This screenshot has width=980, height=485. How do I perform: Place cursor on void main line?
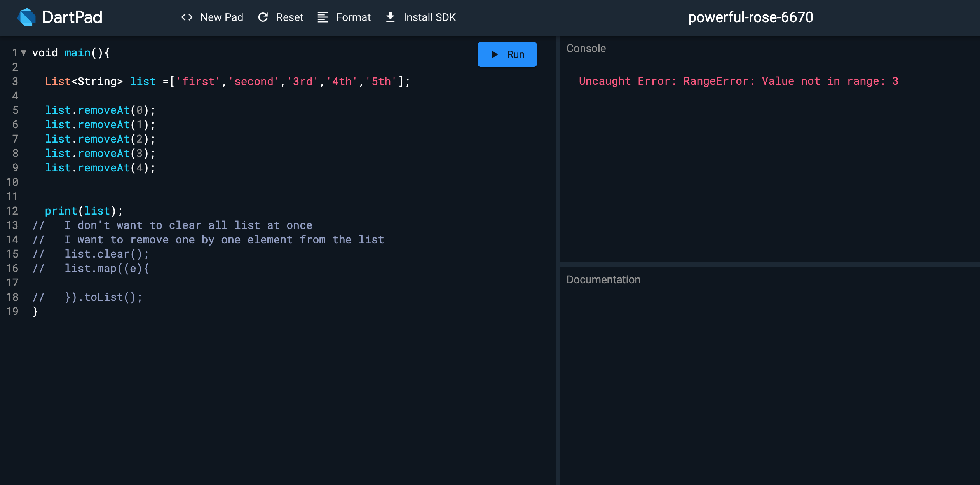[71, 53]
